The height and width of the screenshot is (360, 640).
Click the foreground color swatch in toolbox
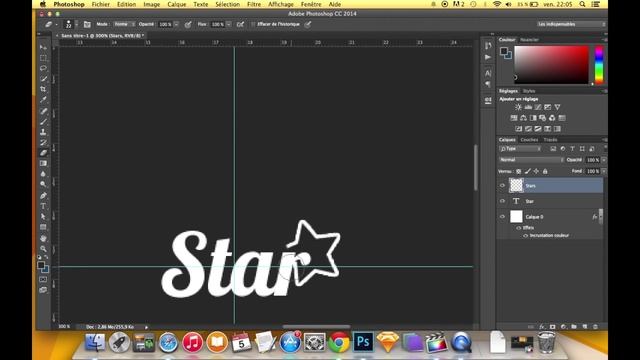click(41, 265)
